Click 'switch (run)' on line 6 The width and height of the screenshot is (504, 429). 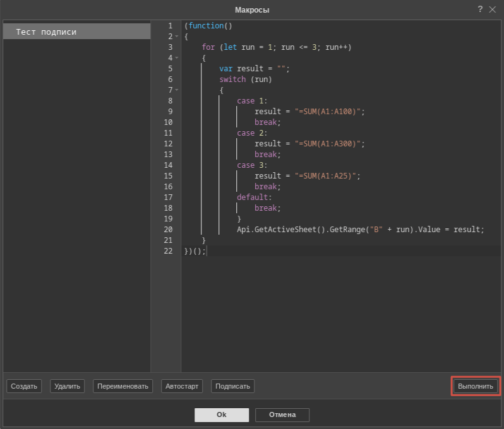click(x=246, y=79)
